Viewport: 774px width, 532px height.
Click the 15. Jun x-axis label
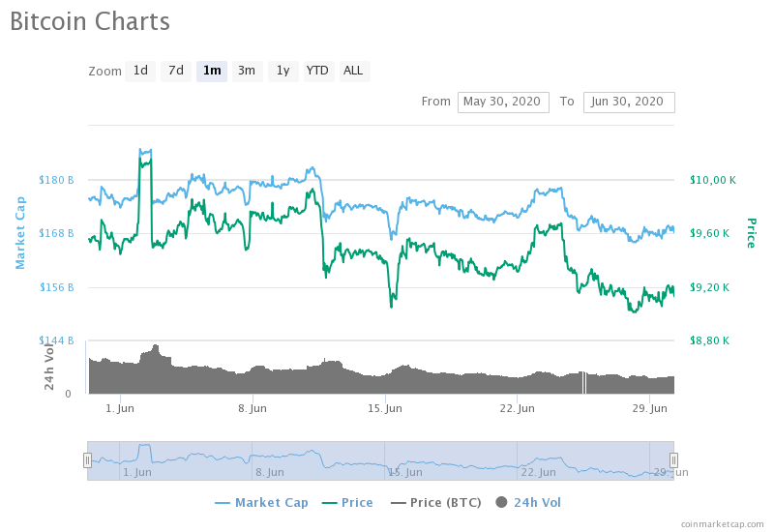(x=384, y=408)
